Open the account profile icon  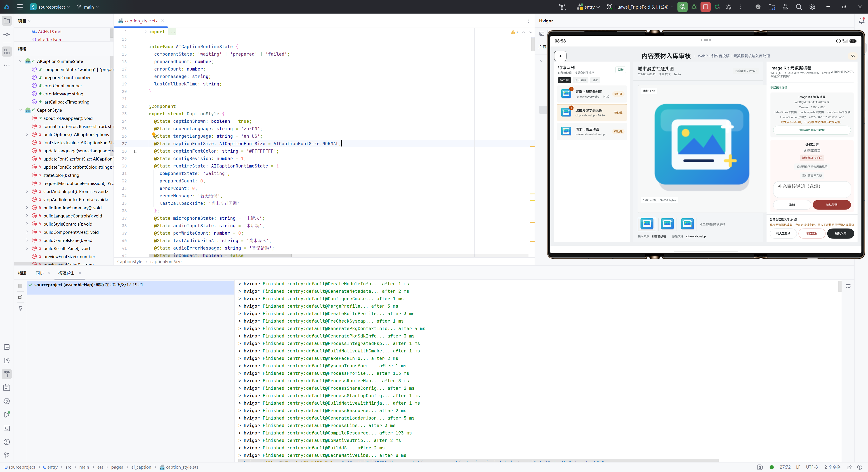tap(785, 7)
